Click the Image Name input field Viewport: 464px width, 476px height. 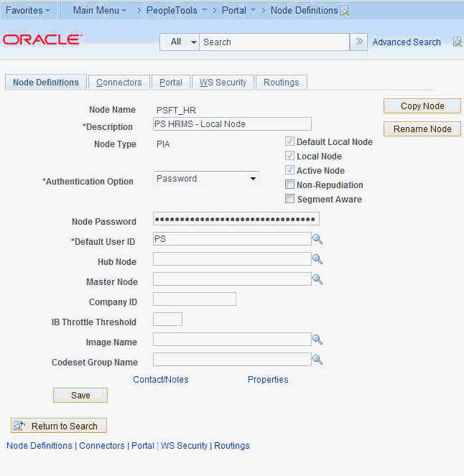click(x=232, y=339)
